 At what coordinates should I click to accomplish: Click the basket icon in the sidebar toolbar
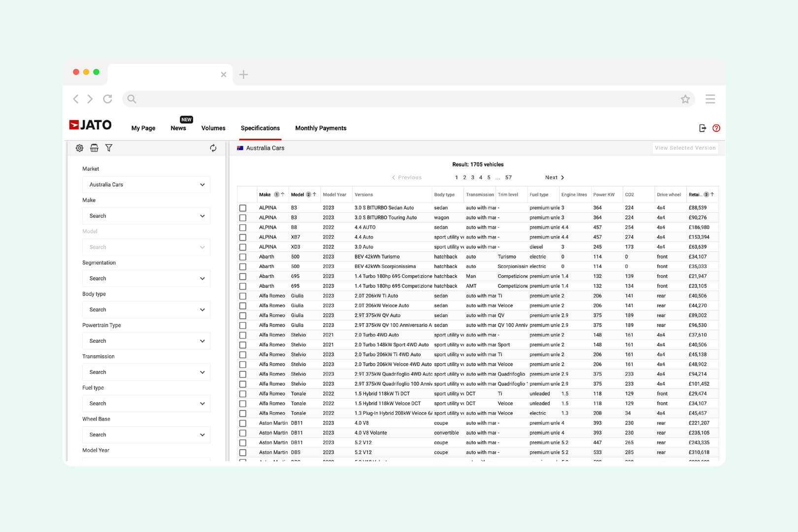(x=94, y=148)
